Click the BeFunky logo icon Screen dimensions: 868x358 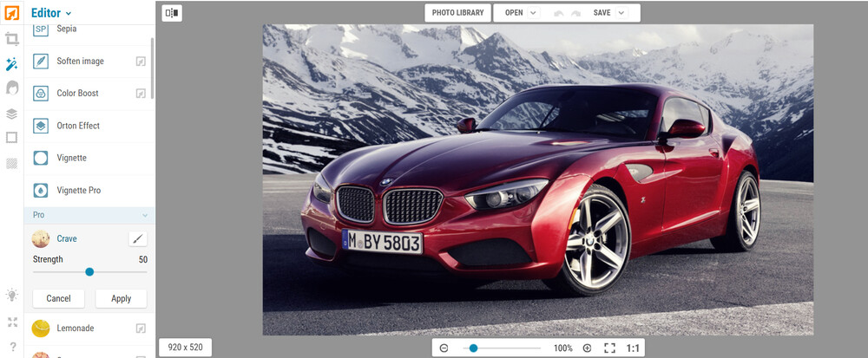pyautogui.click(x=11, y=12)
